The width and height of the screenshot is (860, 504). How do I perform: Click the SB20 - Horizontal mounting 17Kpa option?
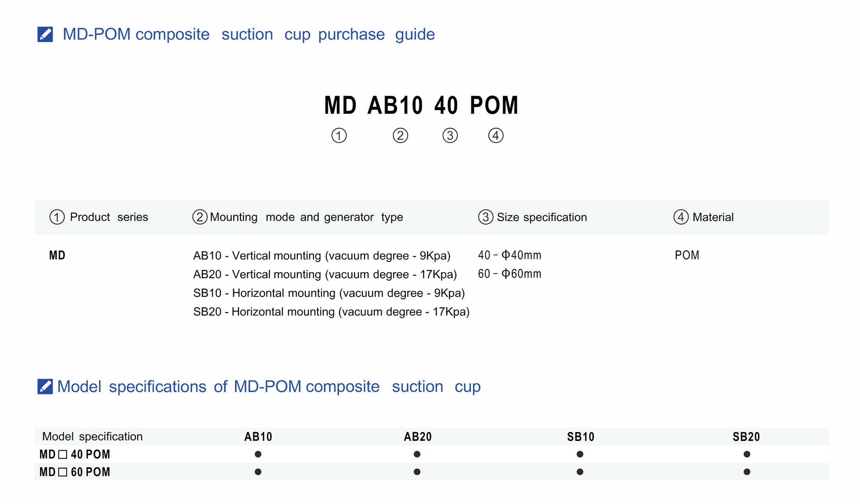click(x=331, y=312)
